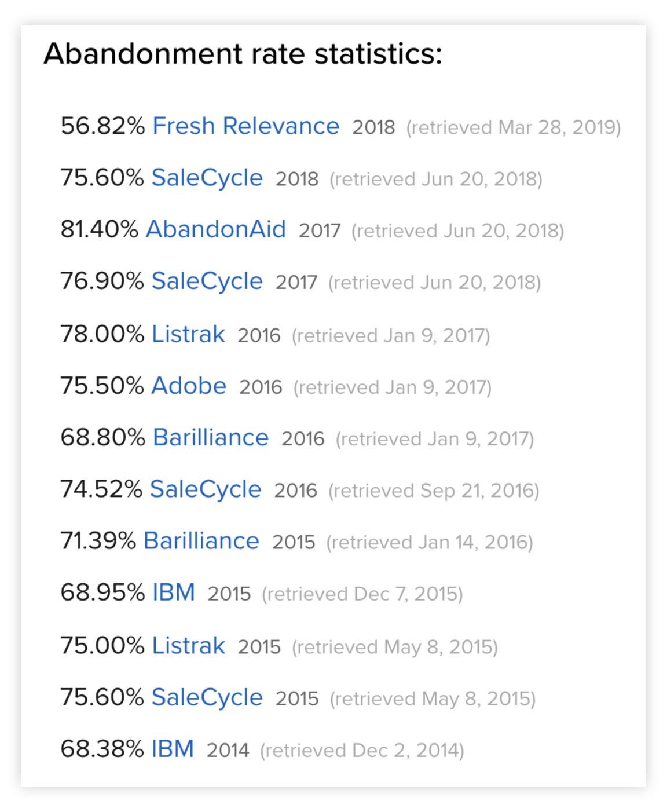The image size is (667, 812).
Task: Click the retrieved Dec 2, 2014 note
Action: (362, 751)
